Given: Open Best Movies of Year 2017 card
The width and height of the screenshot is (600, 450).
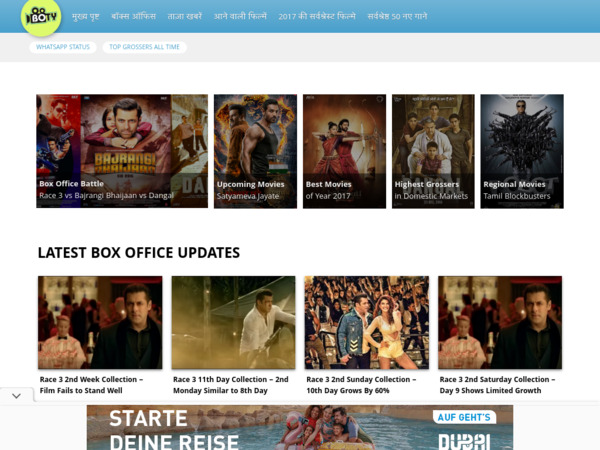Looking at the screenshot, I should pyautogui.click(x=344, y=151).
